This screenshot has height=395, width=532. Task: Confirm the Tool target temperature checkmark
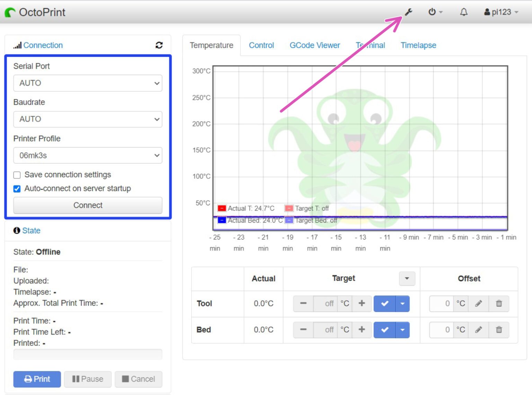[384, 304]
